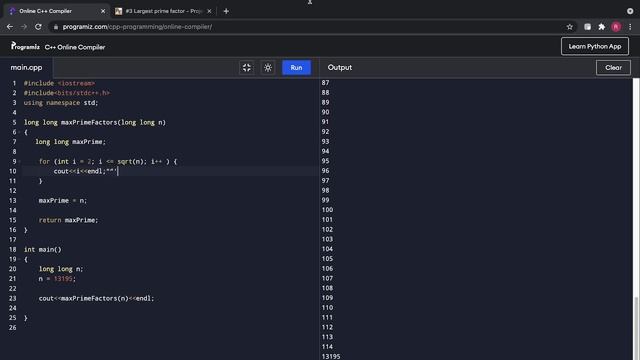The image size is (640, 360).
Task: Click output line '100'
Action: 327,210
